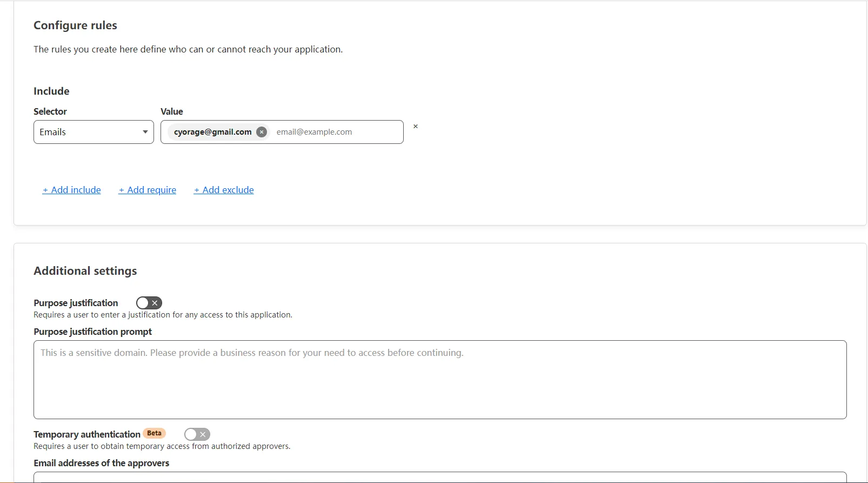Viewport: 868px width, 483px height.
Task: Click the Temporary authentication label
Action: click(87, 434)
